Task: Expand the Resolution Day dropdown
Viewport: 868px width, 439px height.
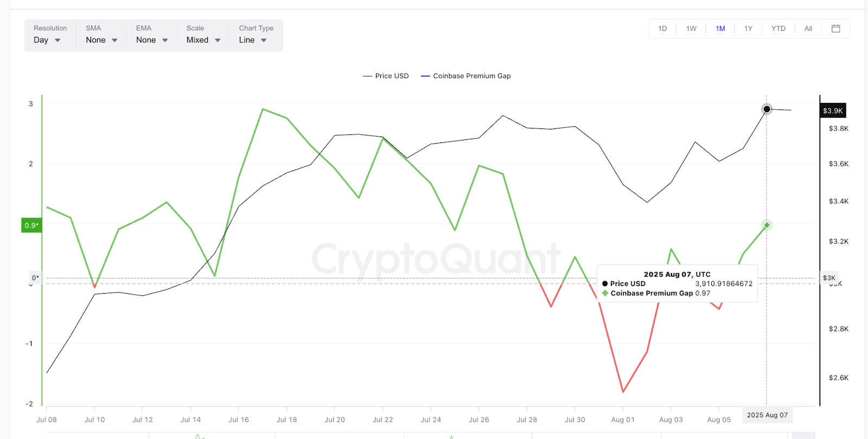Action: pyautogui.click(x=47, y=40)
